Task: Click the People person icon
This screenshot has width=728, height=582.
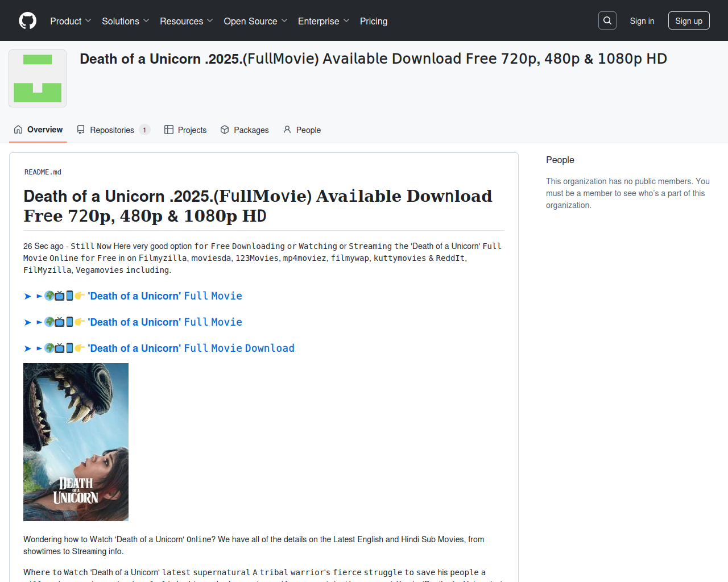Action: tap(287, 130)
